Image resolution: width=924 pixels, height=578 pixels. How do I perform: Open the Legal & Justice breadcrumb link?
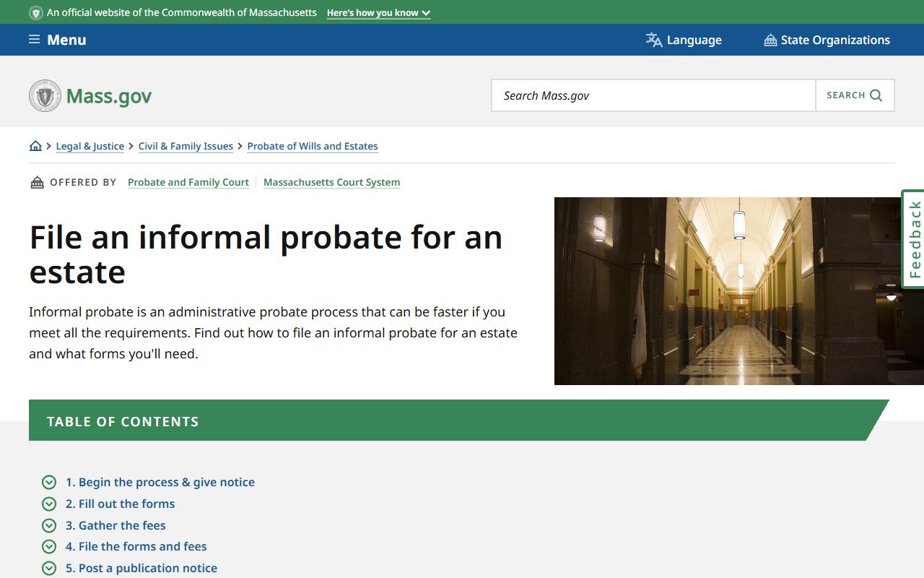click(x=90, y=146)
